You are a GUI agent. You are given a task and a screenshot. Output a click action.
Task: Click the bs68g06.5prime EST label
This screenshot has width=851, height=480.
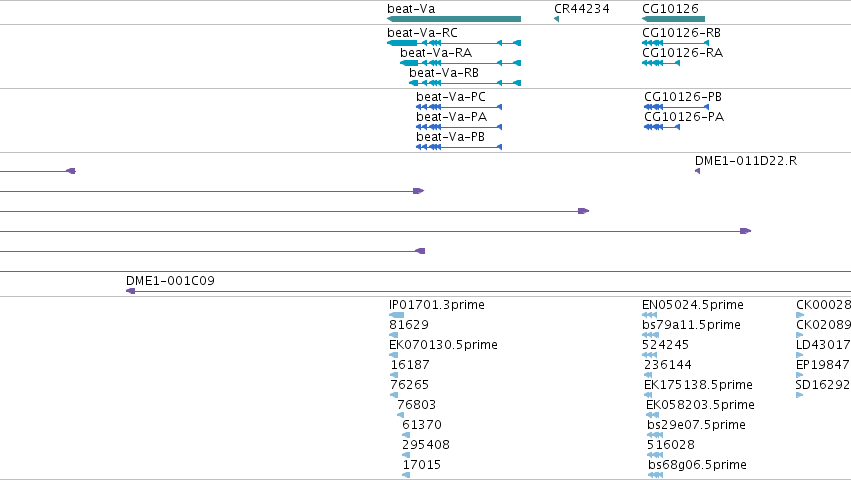click(x=697, y=465)
